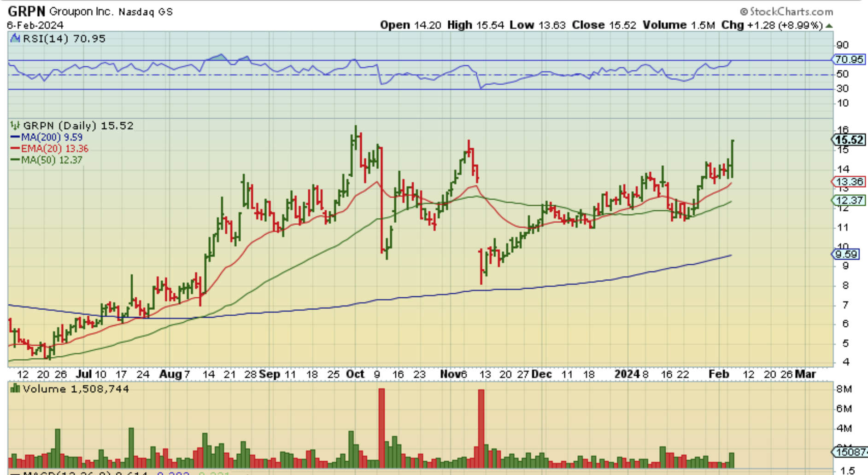
Task: Click the RSI axis level 10
Action: 843,103
